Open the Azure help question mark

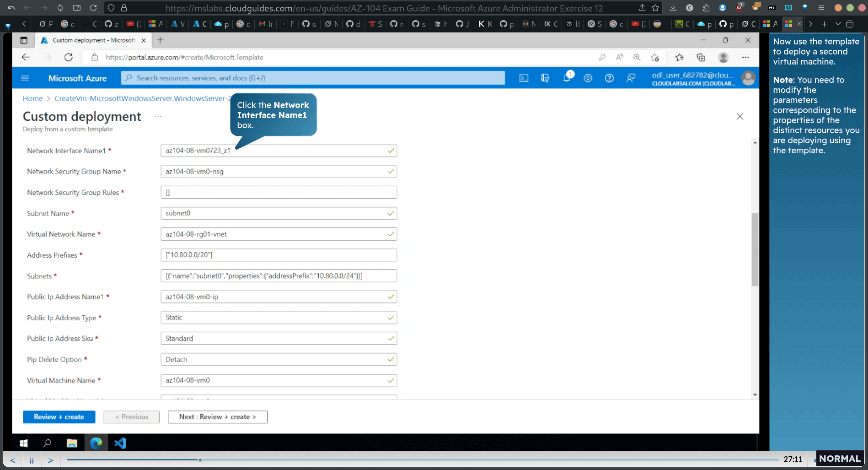[x=609, y=78]
